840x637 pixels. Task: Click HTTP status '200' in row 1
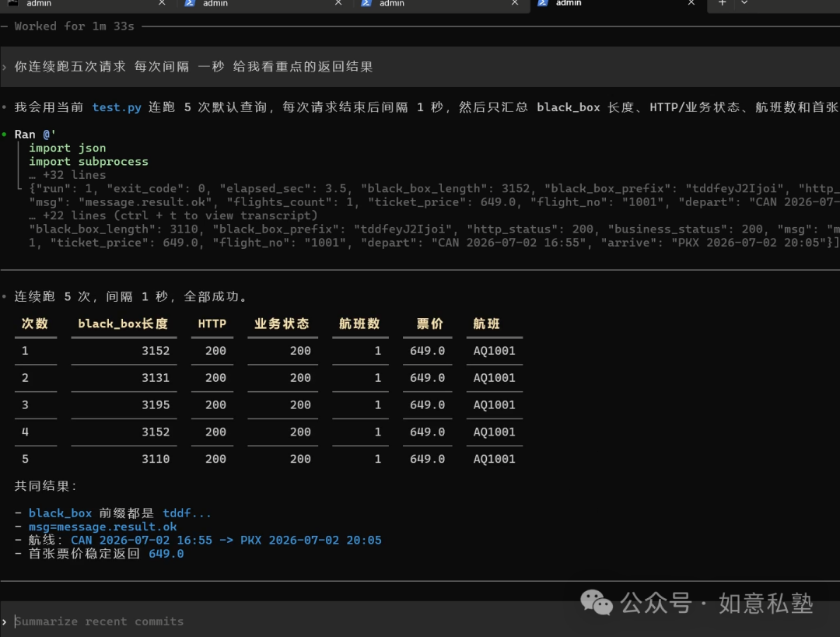216,351
